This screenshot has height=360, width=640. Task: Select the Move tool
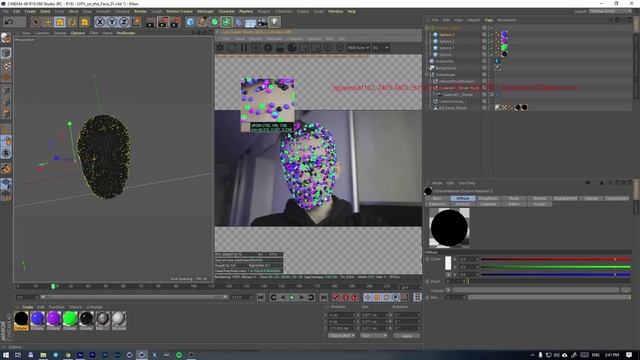click(x=48, y=22)
